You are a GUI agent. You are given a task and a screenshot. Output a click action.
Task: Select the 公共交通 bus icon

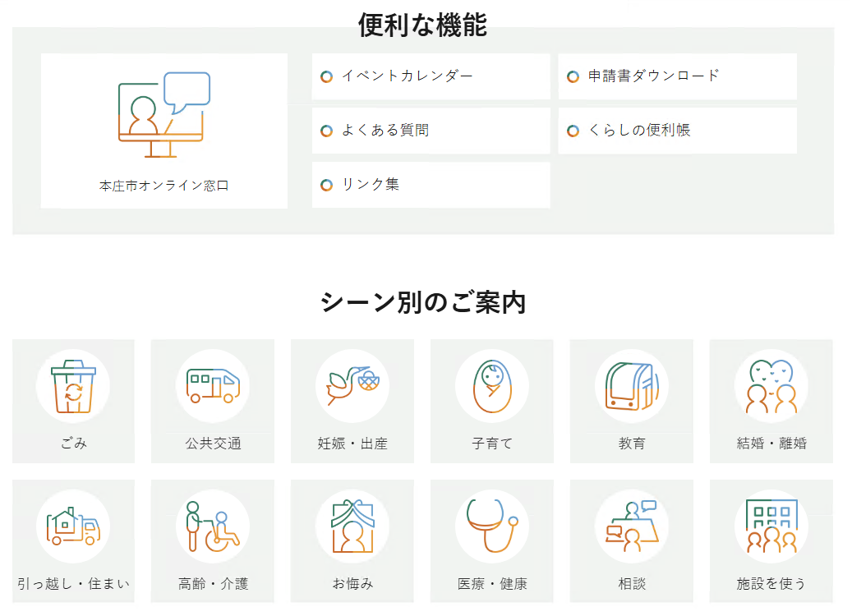pyautogui.click(x=213, y=385)
